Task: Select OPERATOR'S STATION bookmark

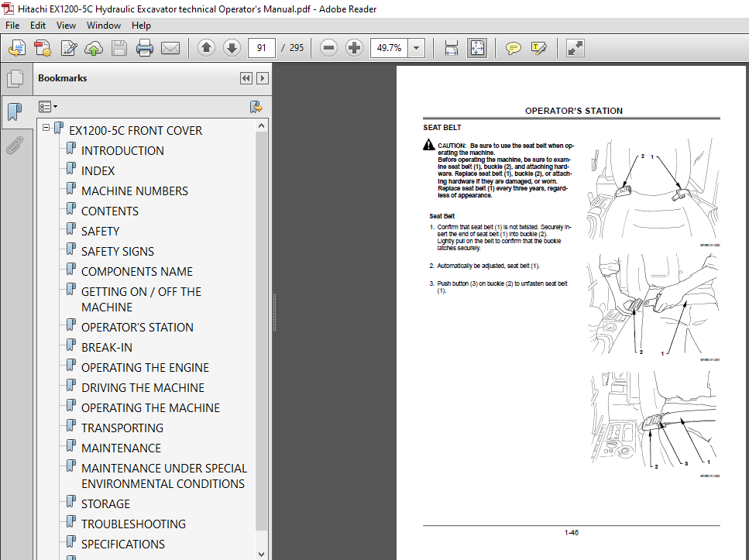Action: [x=137, y=327]
